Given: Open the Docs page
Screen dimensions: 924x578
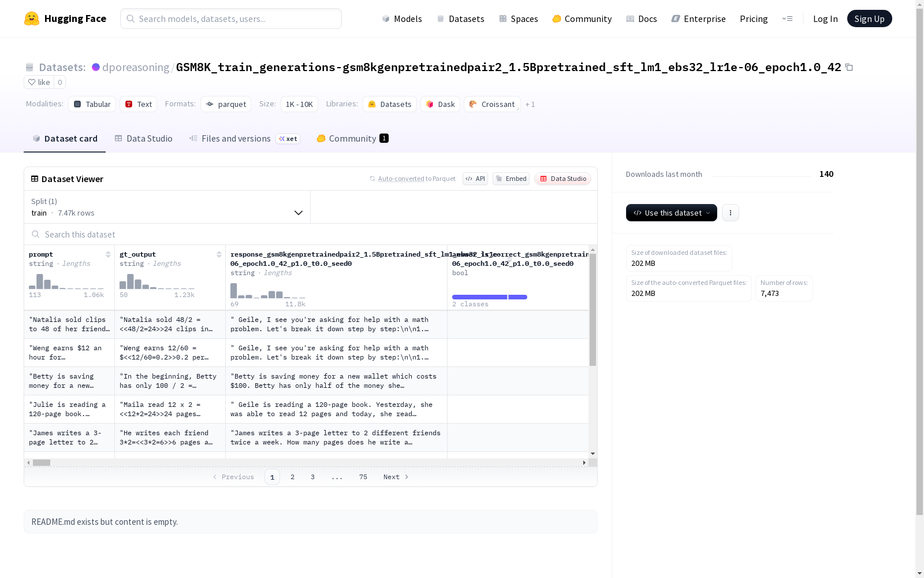Looking at the screenshot, I should tap(641, 18).
